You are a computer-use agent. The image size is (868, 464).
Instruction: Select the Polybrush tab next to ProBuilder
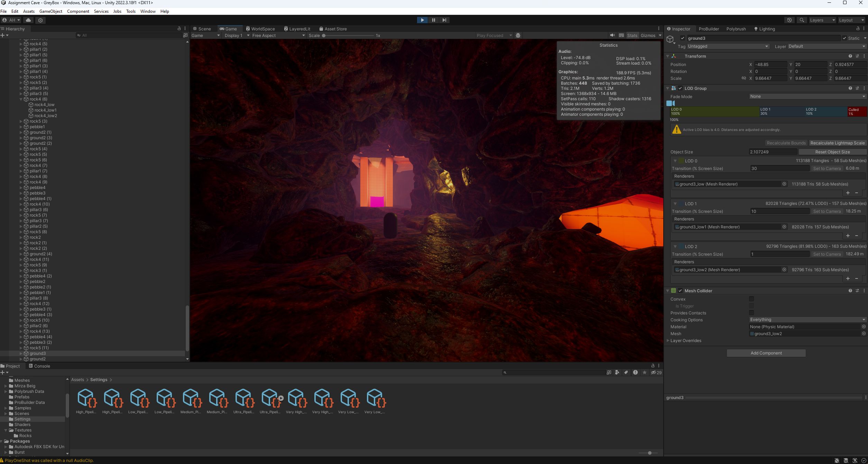pos(736,29)
